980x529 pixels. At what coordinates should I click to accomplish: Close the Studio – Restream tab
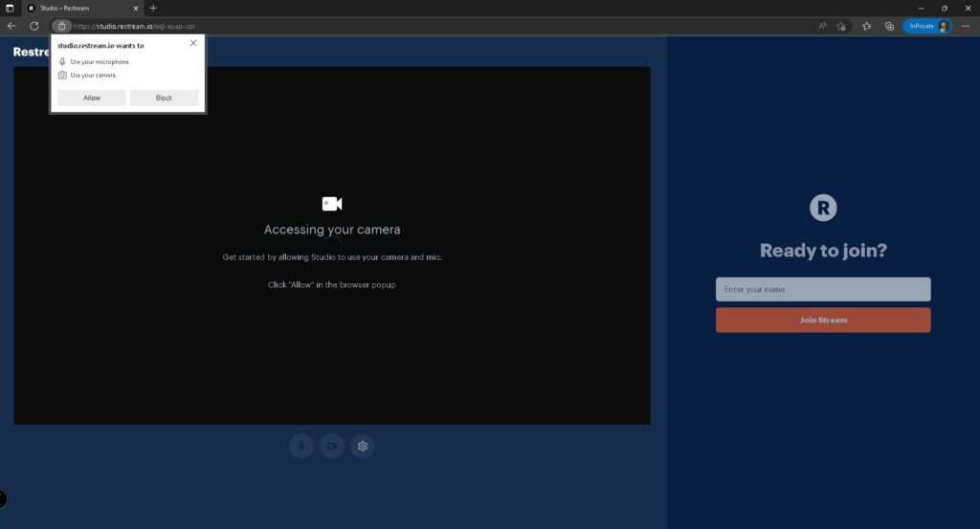[136, 8]
